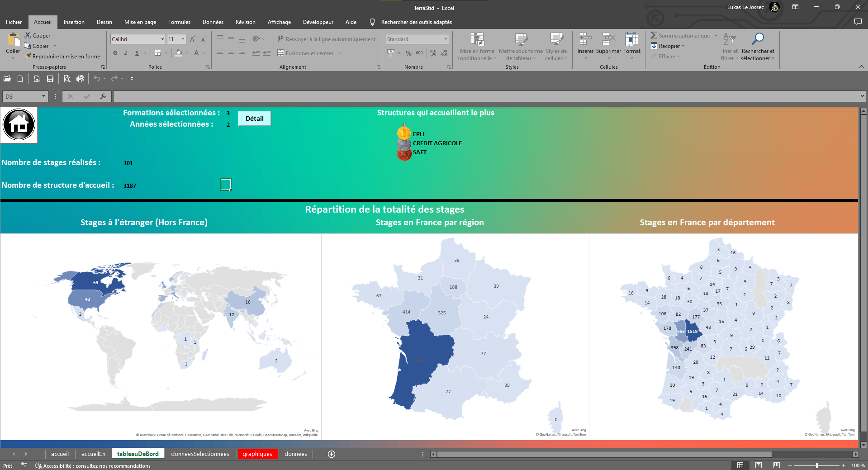868x470 pixels.
Task: Switch to the graphiques sheet tab
Action: tap(257, 454)
